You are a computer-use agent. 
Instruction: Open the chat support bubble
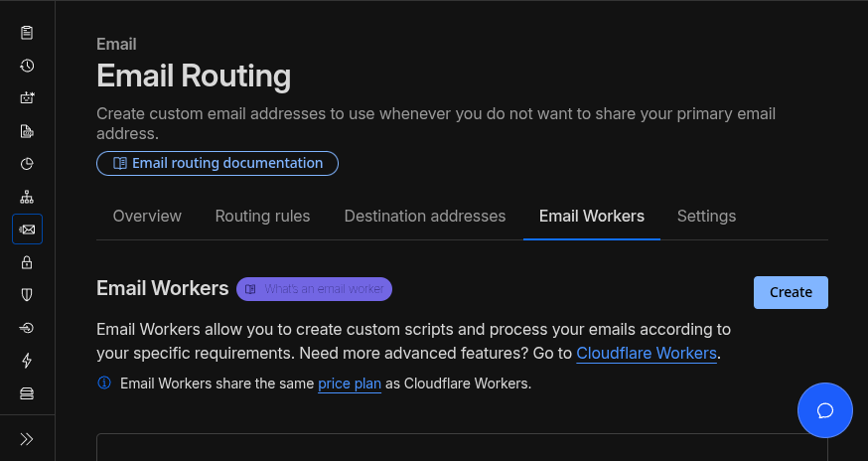(x=824, y=410)
